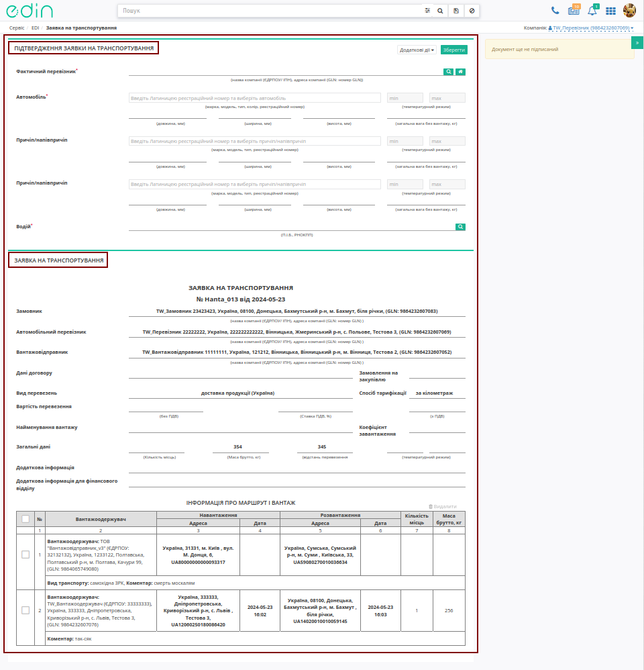Click first Причіп/напівпричіп min temperature field
This screenshot has width=644, height=670.
(x=405, y=142)
